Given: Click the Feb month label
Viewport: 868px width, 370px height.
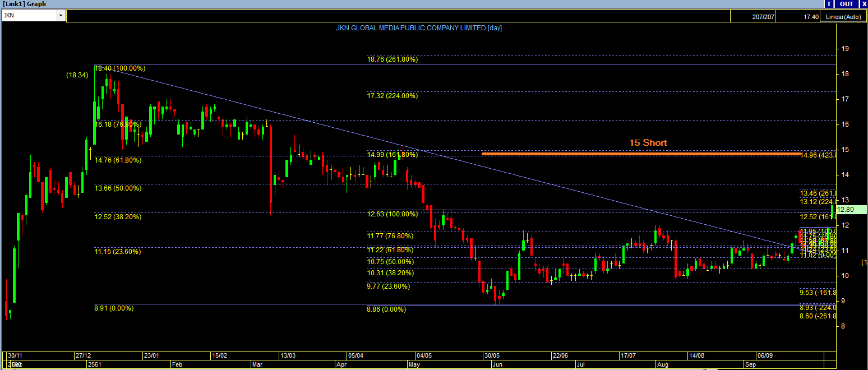Looking at the screenshot, I should point(177,364).
